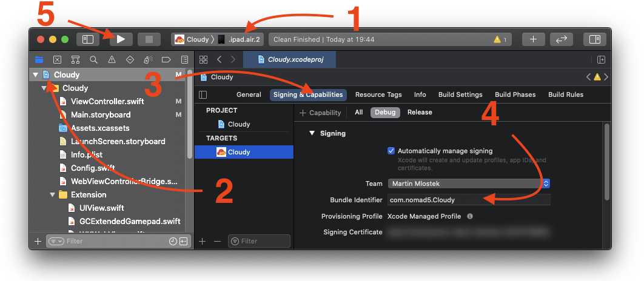Switch to the Info tab
Screen dimensions: 644x281
coord(420,94)
